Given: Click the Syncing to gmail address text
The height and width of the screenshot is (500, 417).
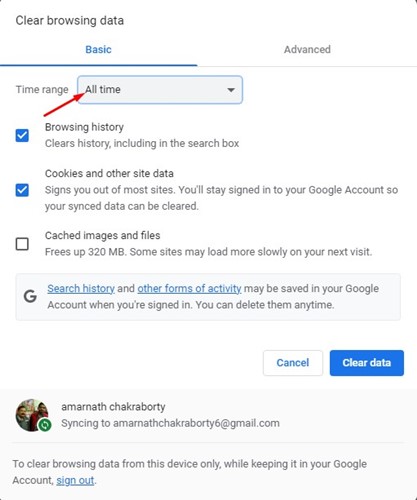Looking at the screenshot, I should 170,423.
